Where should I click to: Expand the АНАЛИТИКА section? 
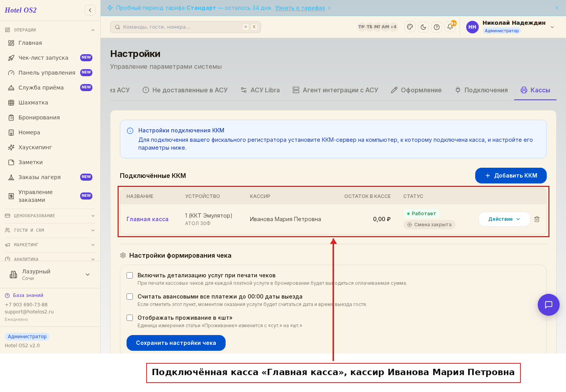(x=50, y=259)
